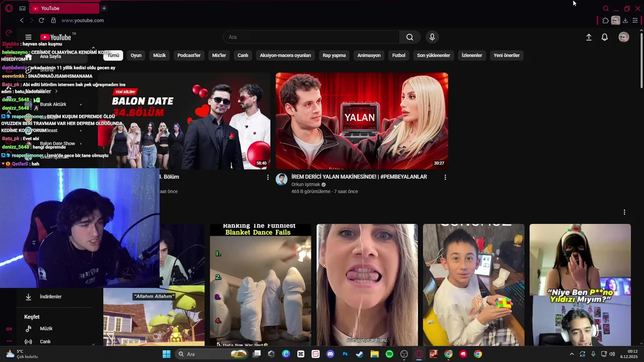
Task: Click the YouTube search Ara field
Action: pos(311,37)
